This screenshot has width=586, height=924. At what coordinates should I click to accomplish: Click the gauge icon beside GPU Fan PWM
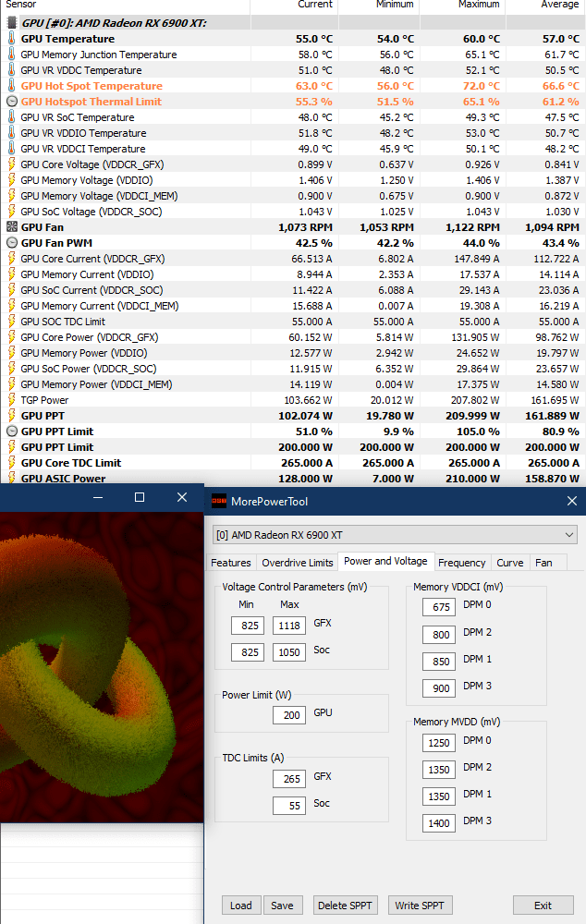[11, 243]
